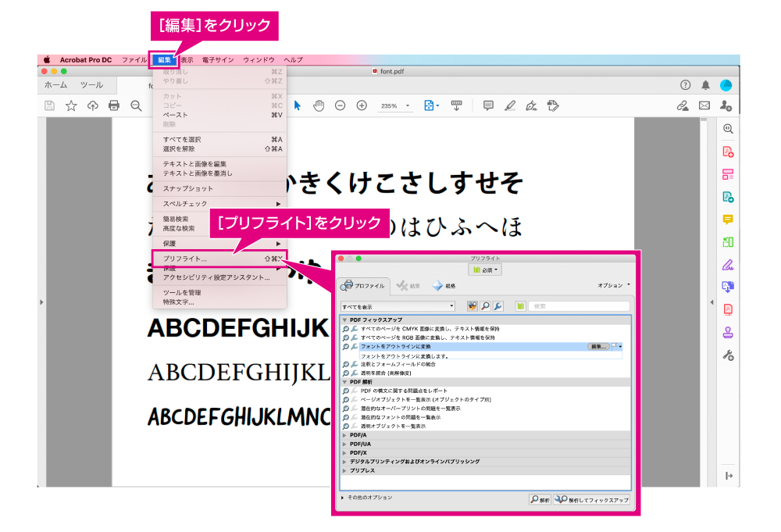Click the flag dropdown on selected fixup row
This screenshot has width=781, height=532.
click(x=617, y=346)
